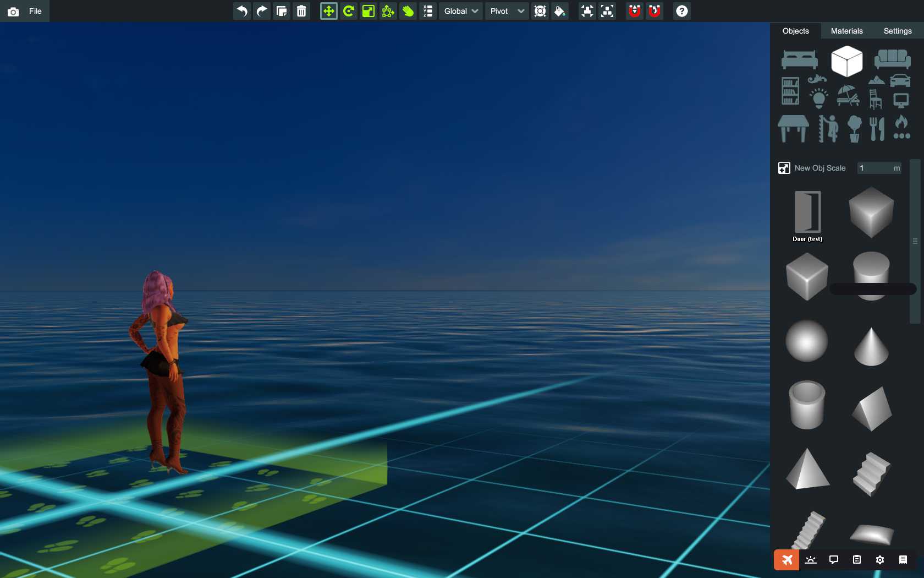Click the New Obj Scale input field
Viewport: 924px width, 578px height.
tap(879, 168)
